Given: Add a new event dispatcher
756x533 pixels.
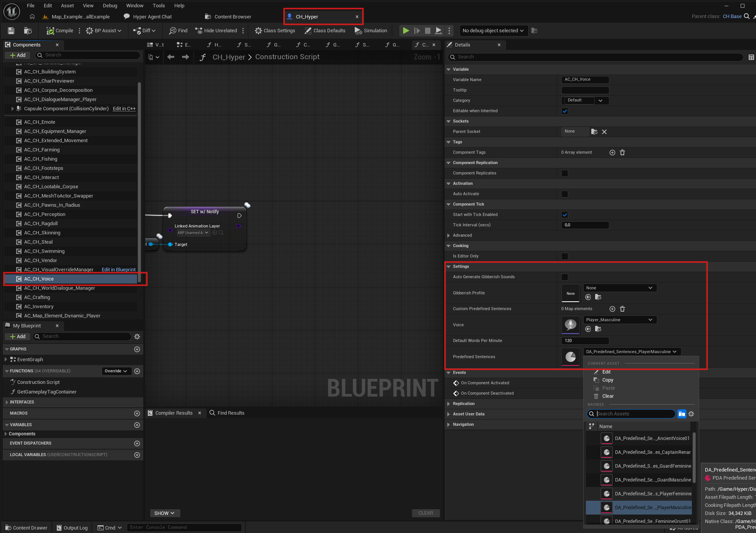Looking at the screenshot, I should click(137, 443).
